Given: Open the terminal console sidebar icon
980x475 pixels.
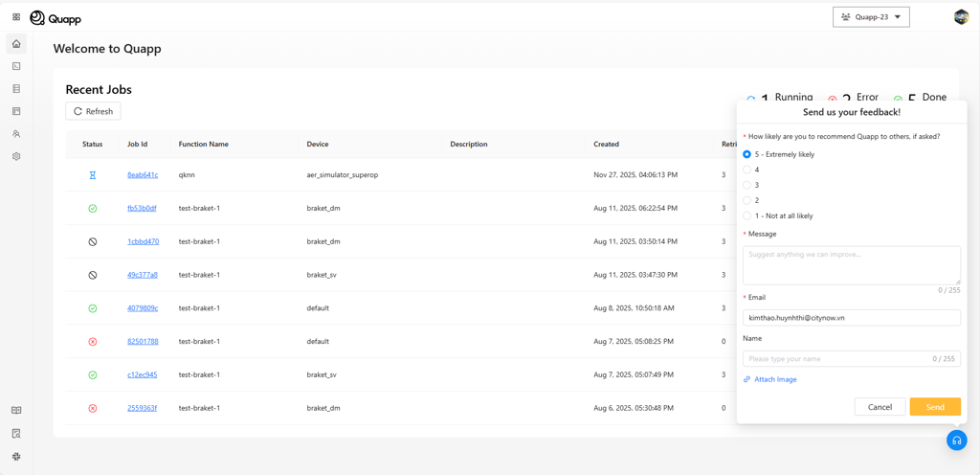Looking at the screenshot, I should pos(16,66).
